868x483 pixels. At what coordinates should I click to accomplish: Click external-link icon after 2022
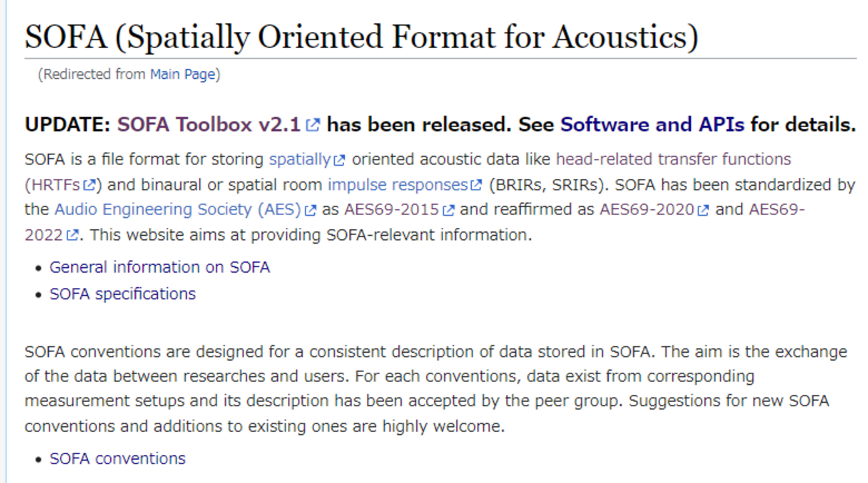click(73, 235)
